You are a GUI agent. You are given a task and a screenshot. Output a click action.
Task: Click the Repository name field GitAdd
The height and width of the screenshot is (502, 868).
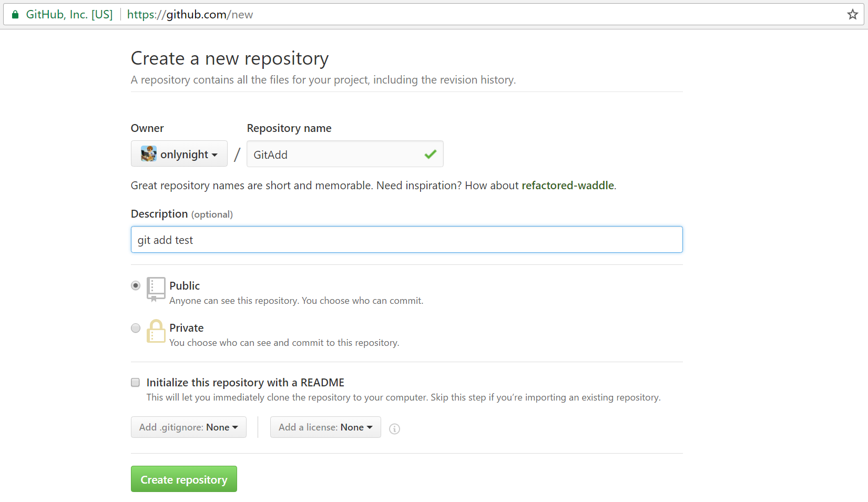pyautogui.click(x=345, y=154)
